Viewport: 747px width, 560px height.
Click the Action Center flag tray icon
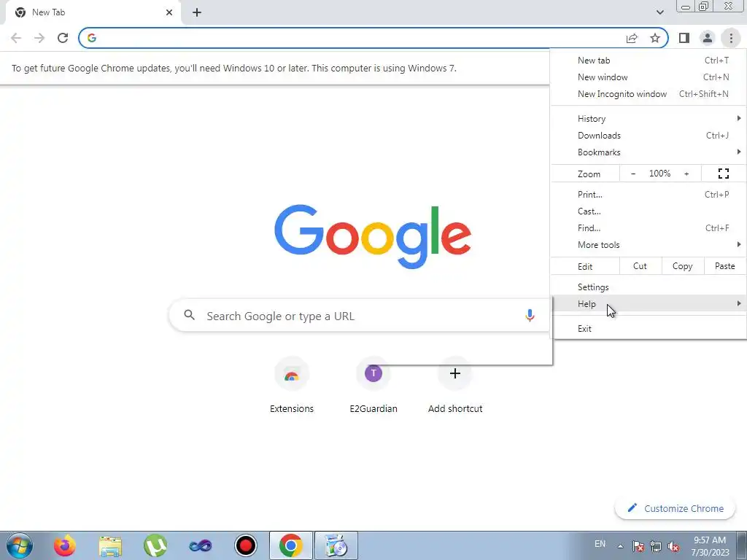coord(638,546)
